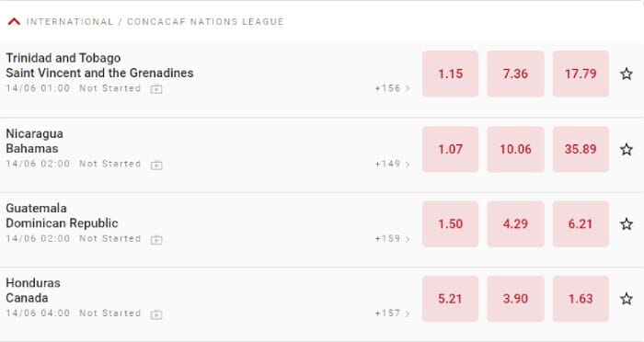
Task: Bet on Bahamas at 35.89 odds
Action: coord(581,149)
